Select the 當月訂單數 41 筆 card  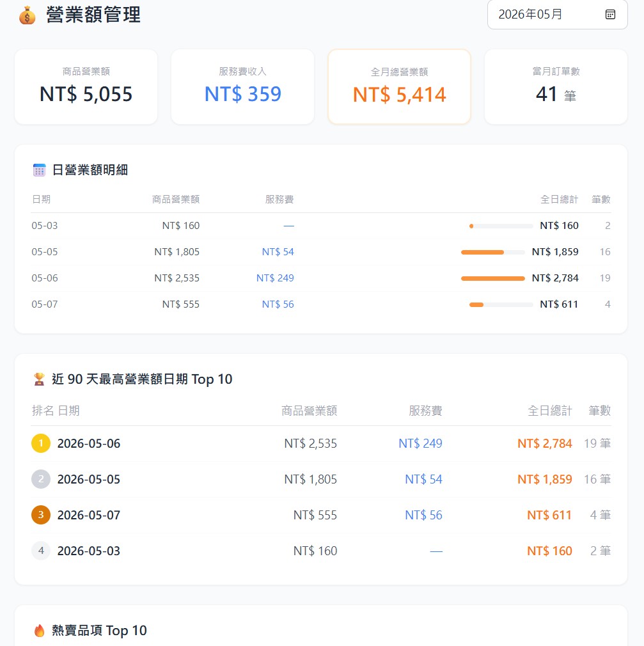[x=556, y=87]
